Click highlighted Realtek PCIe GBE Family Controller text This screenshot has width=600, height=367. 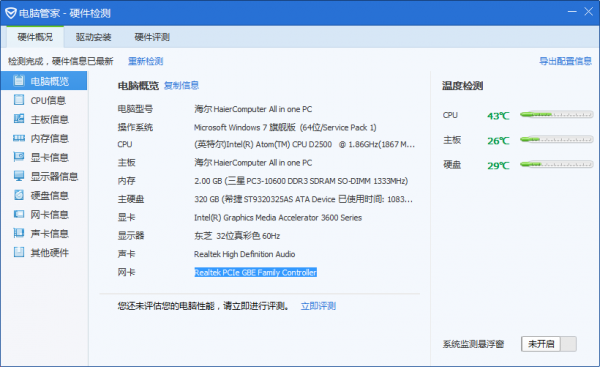(256, 272)
